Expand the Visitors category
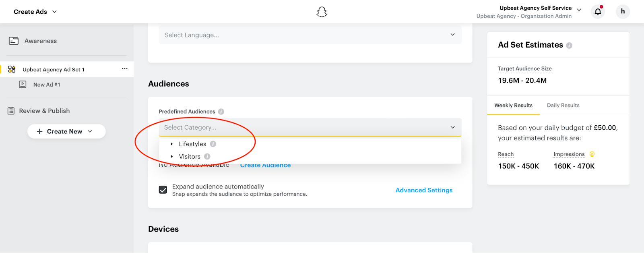644x253 pixels. point(172,156)
